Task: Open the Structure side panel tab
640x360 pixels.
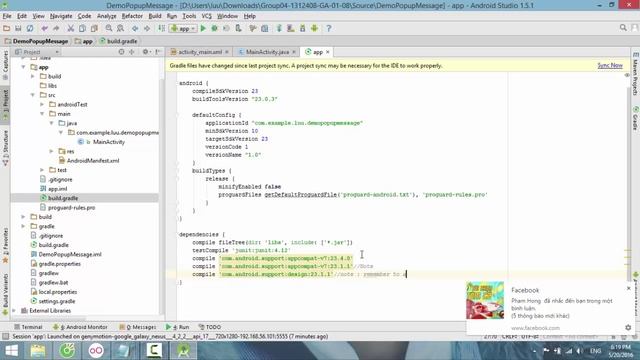Action: coord(5,148)
